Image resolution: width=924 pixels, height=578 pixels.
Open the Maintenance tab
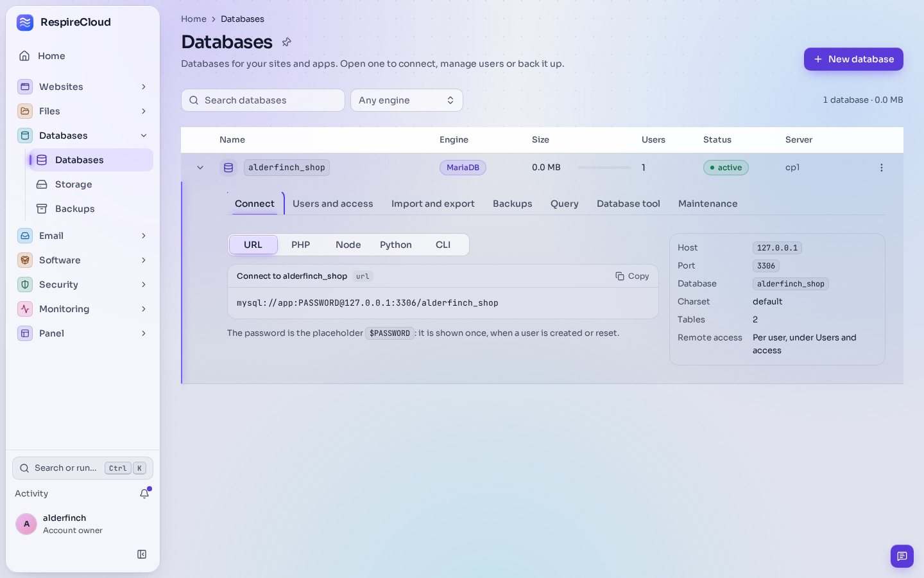[708, 204]
